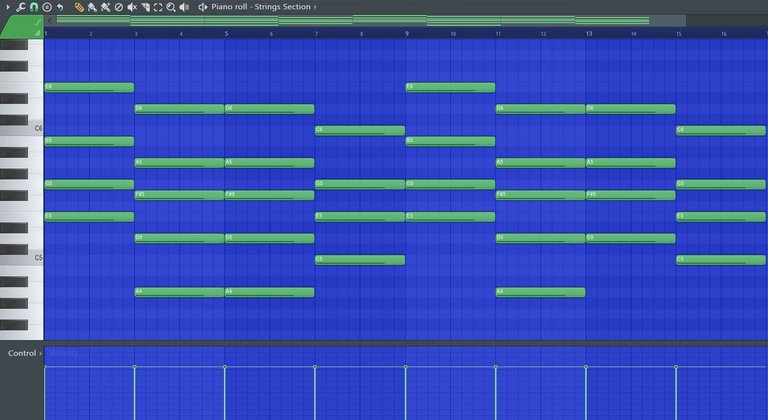
Task: Select the Playback speaker tool
Action: pyautogui.click(x=184, y=7)
